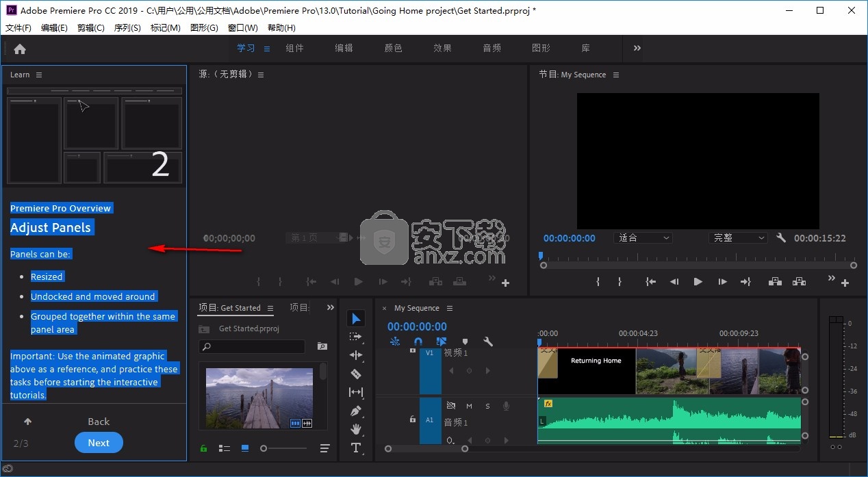
Task: Select the Track Select Forward tool
Action: pos(356,337)
